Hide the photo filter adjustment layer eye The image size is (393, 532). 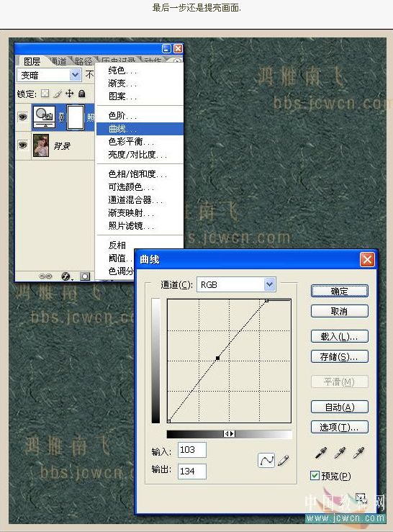pos(23,117)
